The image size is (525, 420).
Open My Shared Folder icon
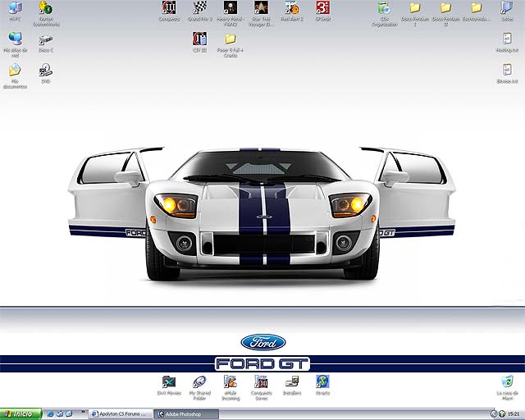[x=199, y=381]
